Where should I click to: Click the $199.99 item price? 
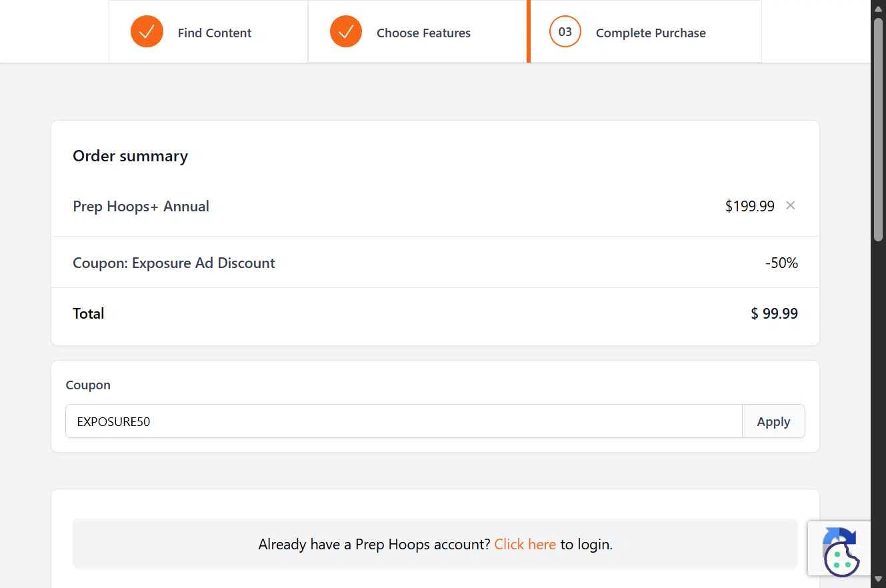pyautogui.click(x=750, y=206)
